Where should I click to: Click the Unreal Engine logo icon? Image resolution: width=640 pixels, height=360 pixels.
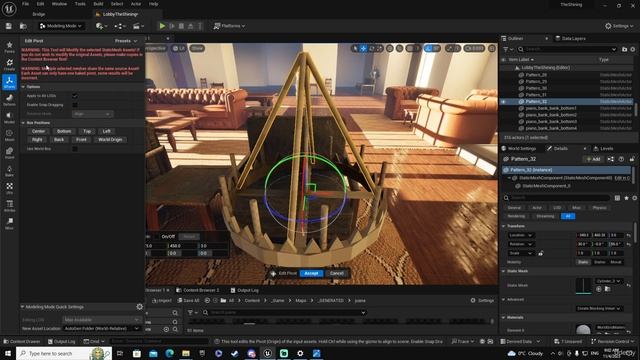coord(9,9)
